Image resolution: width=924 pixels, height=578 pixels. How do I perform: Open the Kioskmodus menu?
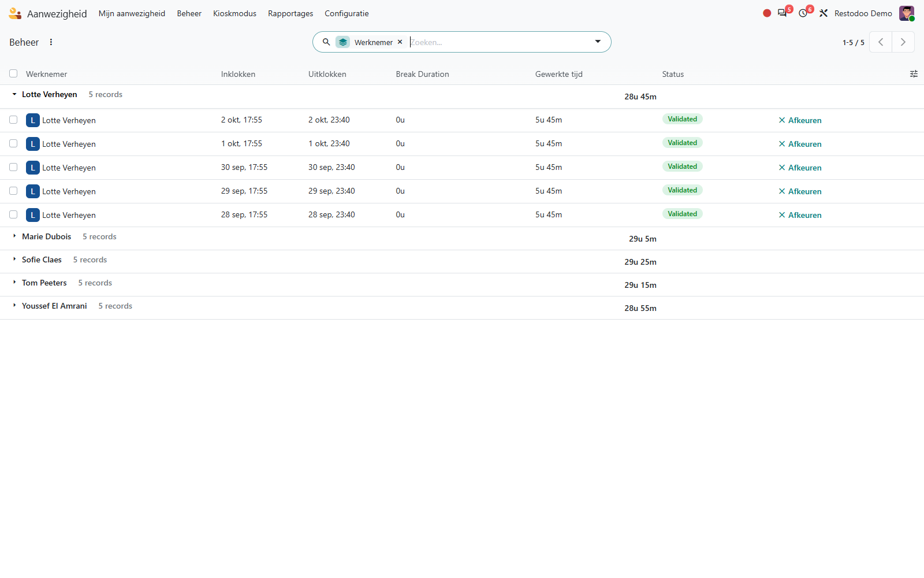coord(234,13)
